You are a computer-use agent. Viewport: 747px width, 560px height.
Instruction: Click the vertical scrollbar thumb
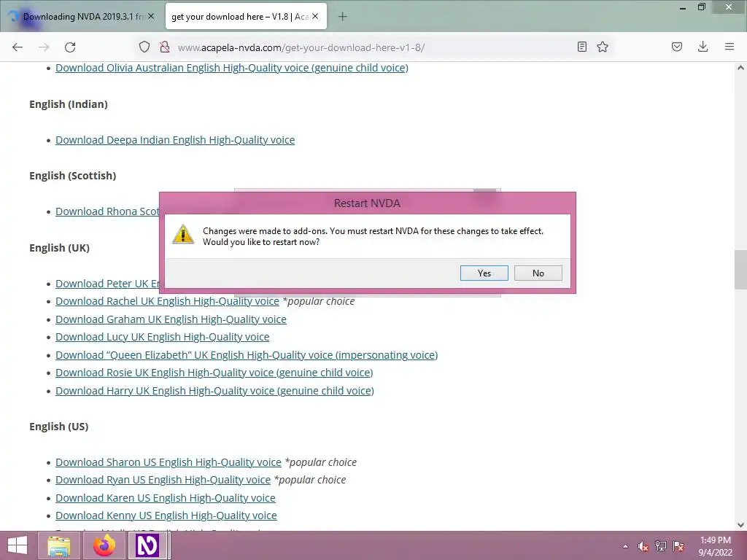click(x=740, y=270)
